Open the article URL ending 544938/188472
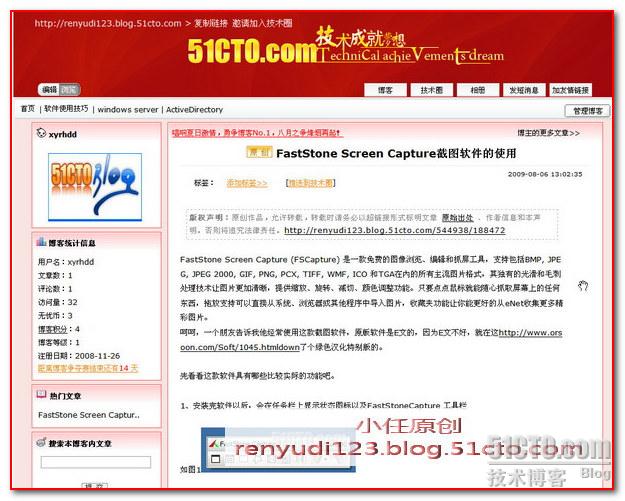This screenshot has width=625, height=501. coord(395,230)
